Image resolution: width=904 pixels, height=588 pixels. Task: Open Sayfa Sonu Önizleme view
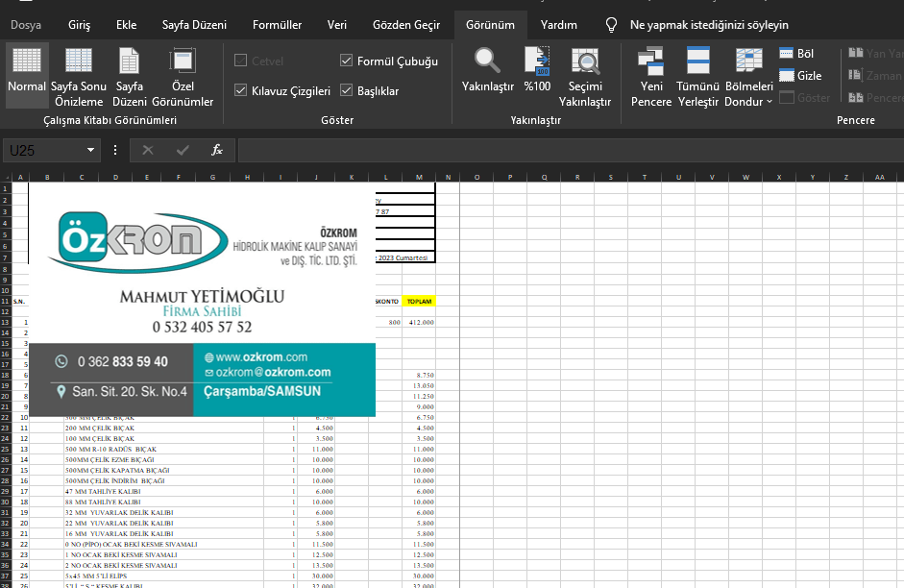click(79, 77)
